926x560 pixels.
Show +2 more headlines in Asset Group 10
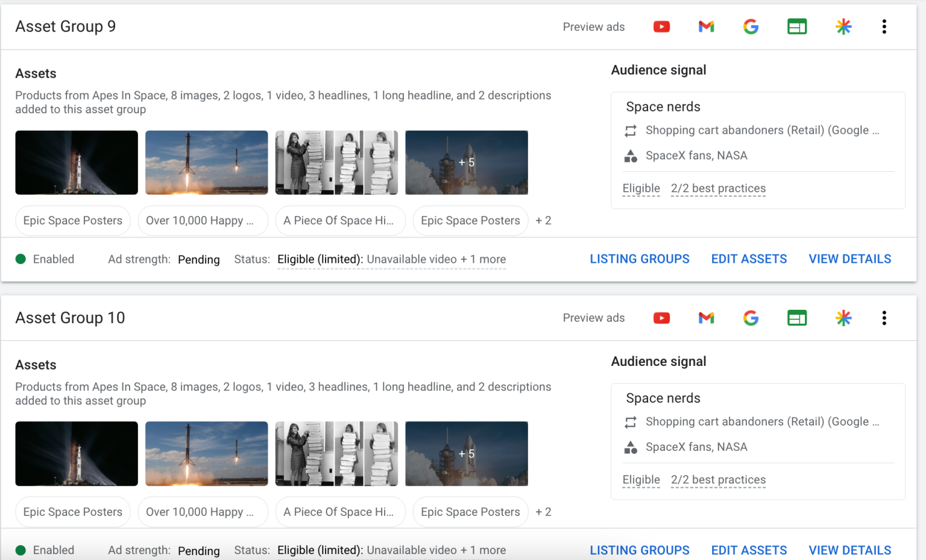click(543, 512)
